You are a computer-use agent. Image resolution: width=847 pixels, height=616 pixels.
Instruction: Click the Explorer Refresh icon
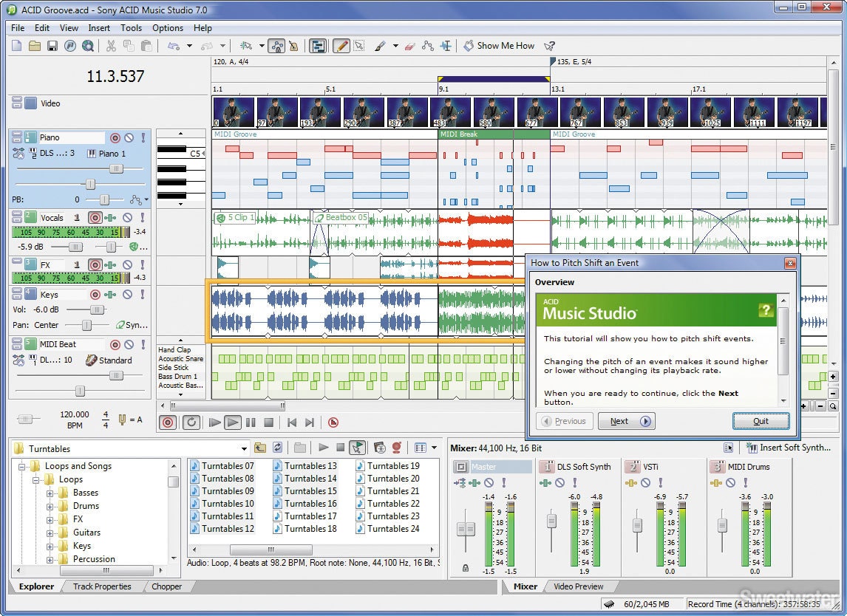[278, 448]
